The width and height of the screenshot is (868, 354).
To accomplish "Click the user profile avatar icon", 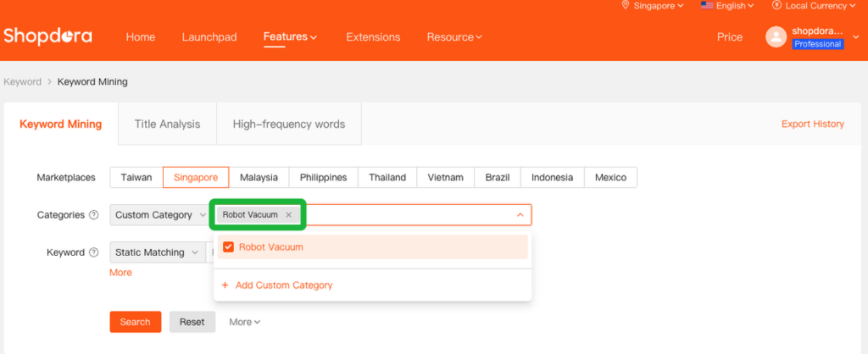I will coord(776,36).
